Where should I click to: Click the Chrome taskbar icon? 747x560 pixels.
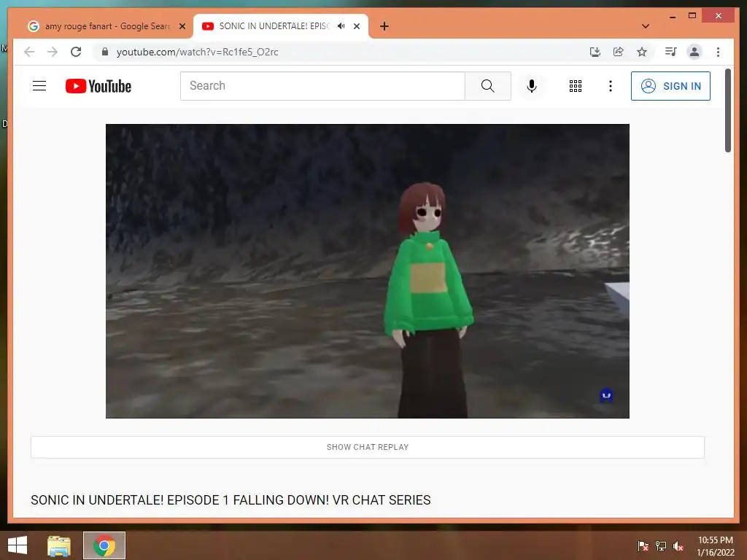(104, 545)
